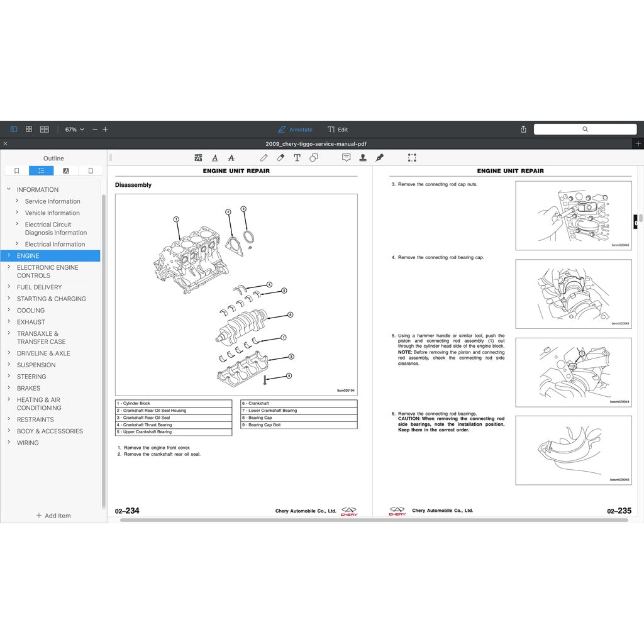Select the BRAKES outline entry
Viewport: 644px width, 644px height.
coord(30,388)
